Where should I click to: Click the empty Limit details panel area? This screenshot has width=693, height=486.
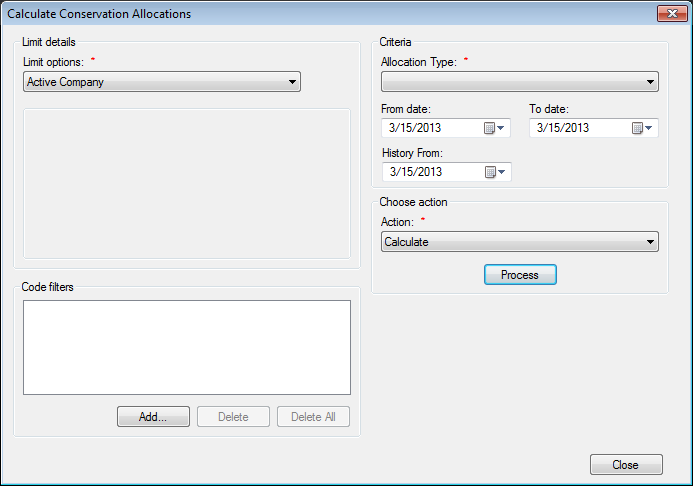pos(187,184)
